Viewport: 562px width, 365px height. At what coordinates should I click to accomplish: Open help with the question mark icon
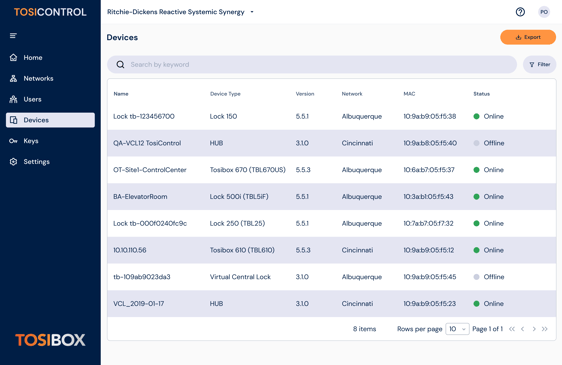[x=520, y=12]
